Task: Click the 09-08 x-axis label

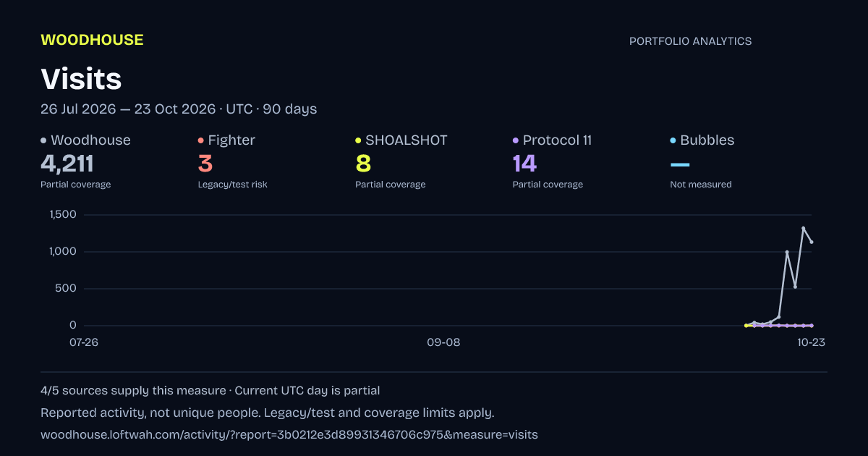Action: click(443, 342)
